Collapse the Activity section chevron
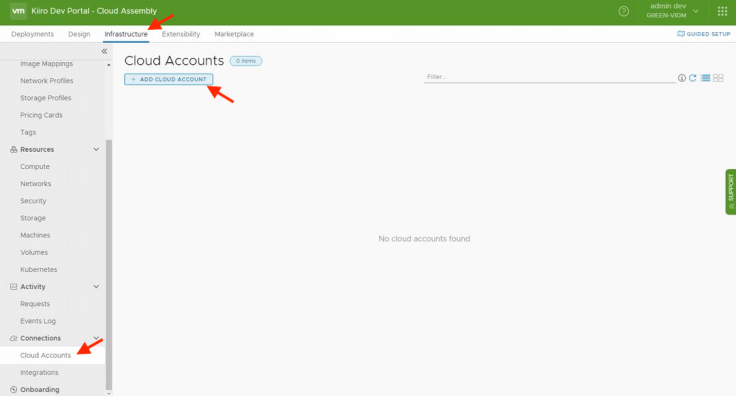 coord(96,287)
